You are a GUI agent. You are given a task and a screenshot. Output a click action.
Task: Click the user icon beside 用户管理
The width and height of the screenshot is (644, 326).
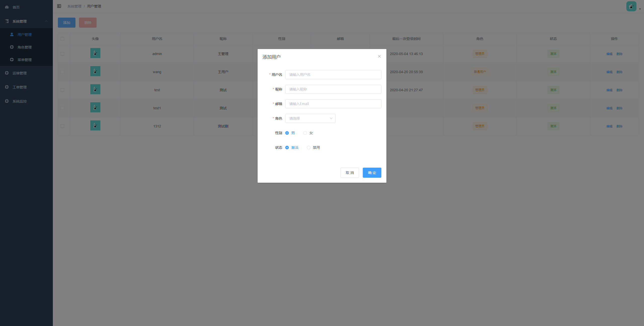click(x=12, y=34)
